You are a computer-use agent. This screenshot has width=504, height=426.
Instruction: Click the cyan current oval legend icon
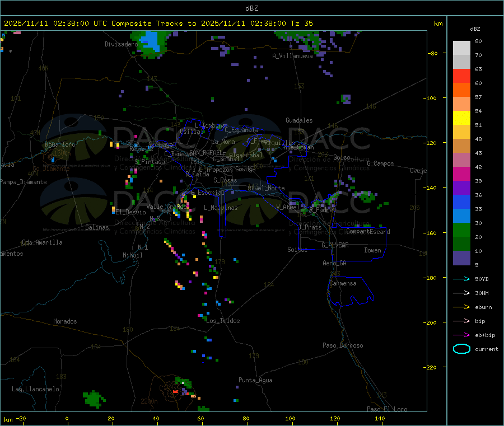(461, 349)
